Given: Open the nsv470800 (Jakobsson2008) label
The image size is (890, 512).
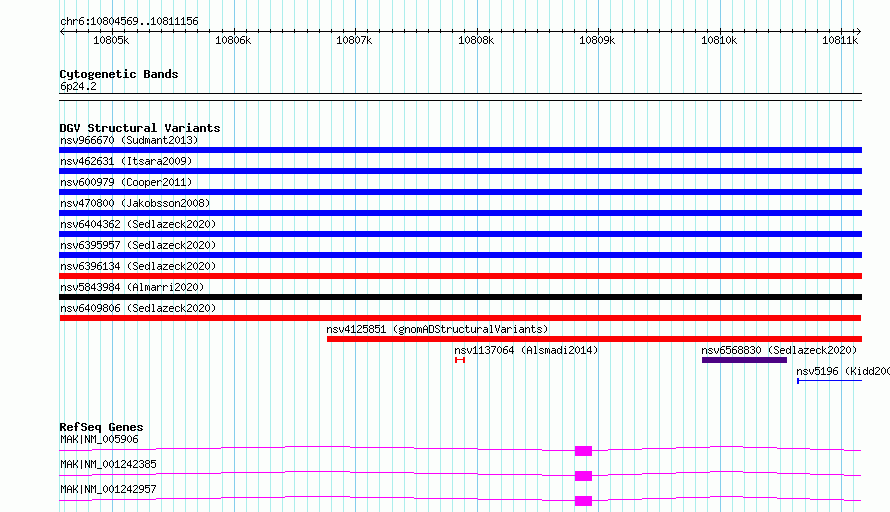Looking at the screenshot, I should (x=135, y=203).
